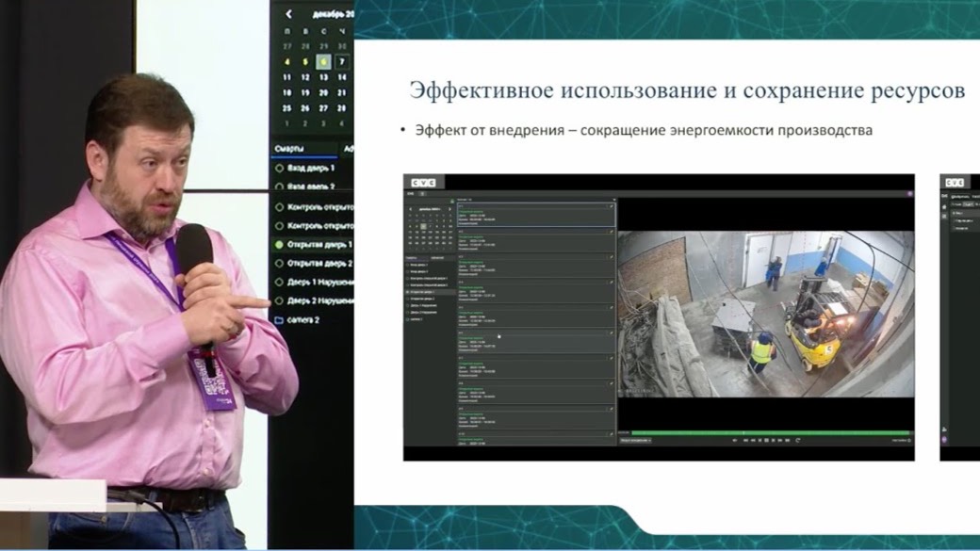Click the CVC logo of the cut-off right screenshot
980x551 pixels.
(x=955, y=183)
